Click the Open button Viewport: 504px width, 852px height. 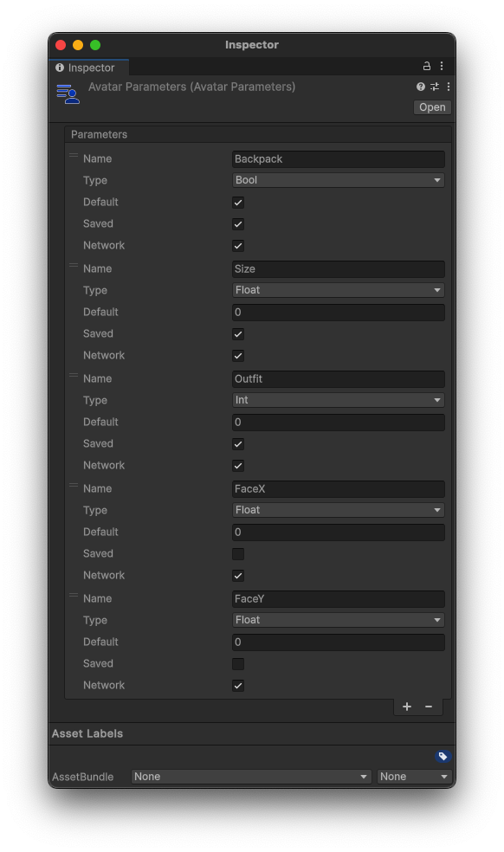coord(432,107)
